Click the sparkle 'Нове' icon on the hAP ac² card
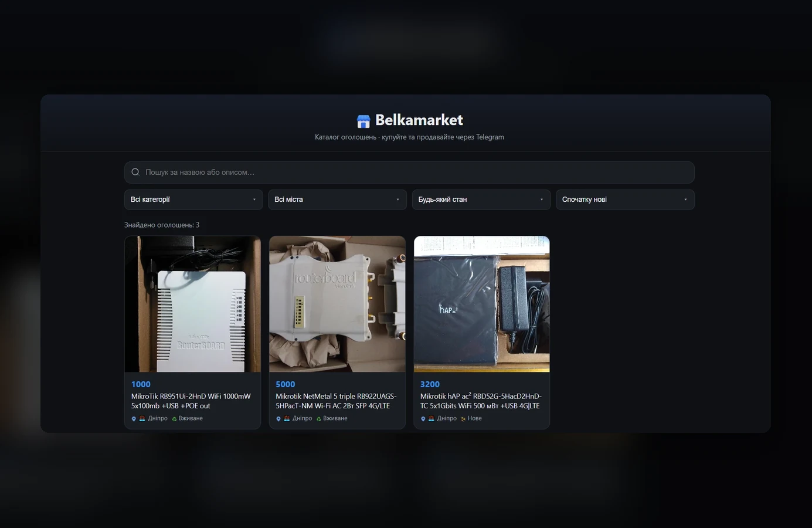Screen dimensions: 812x528 463,419
